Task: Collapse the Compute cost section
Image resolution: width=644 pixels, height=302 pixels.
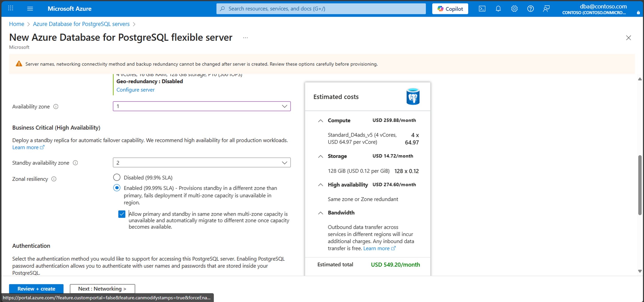Action: point(320,121)
